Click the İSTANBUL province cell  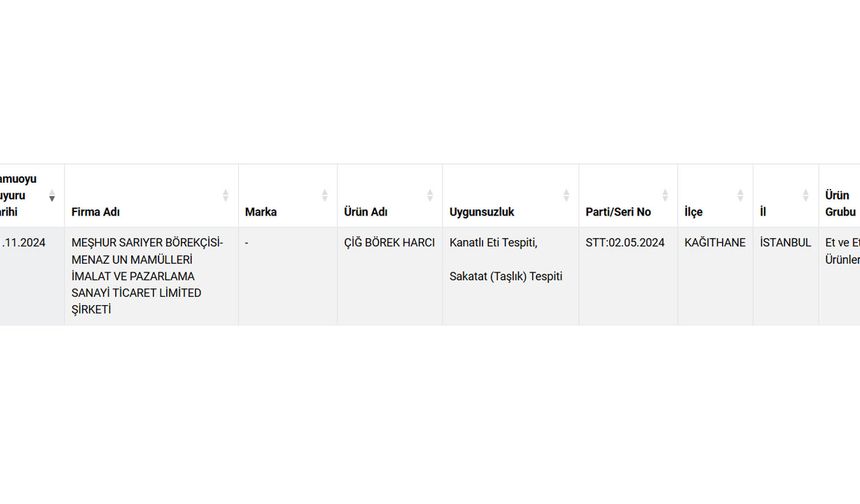pyautogui.click(x=785, y=243)
